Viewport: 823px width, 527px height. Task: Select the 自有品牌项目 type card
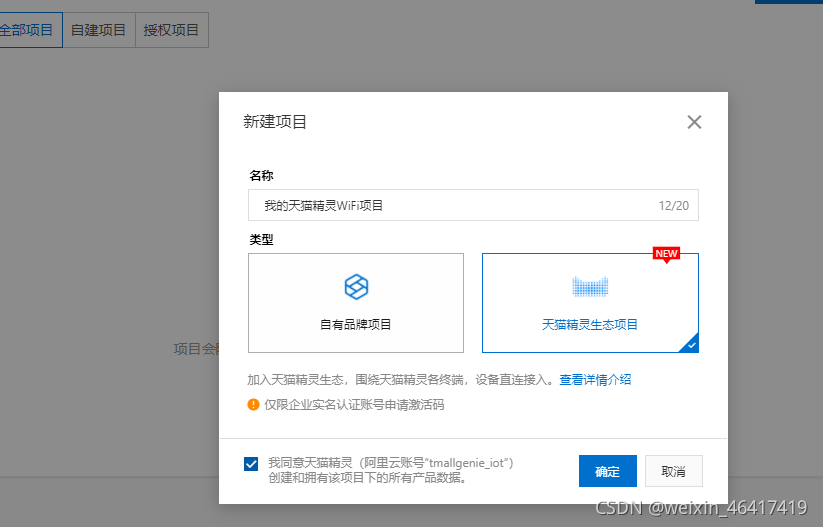click(356, 303)
